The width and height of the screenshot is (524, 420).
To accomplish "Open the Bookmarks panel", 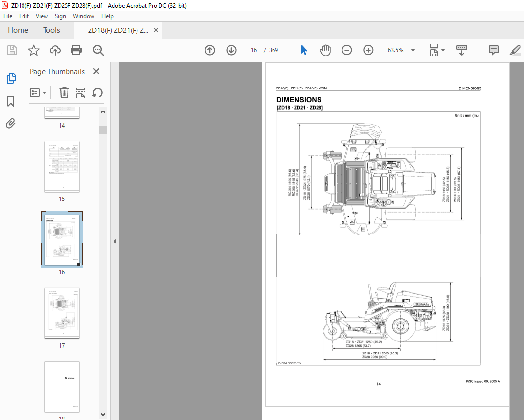I will (x=11, y=101).
